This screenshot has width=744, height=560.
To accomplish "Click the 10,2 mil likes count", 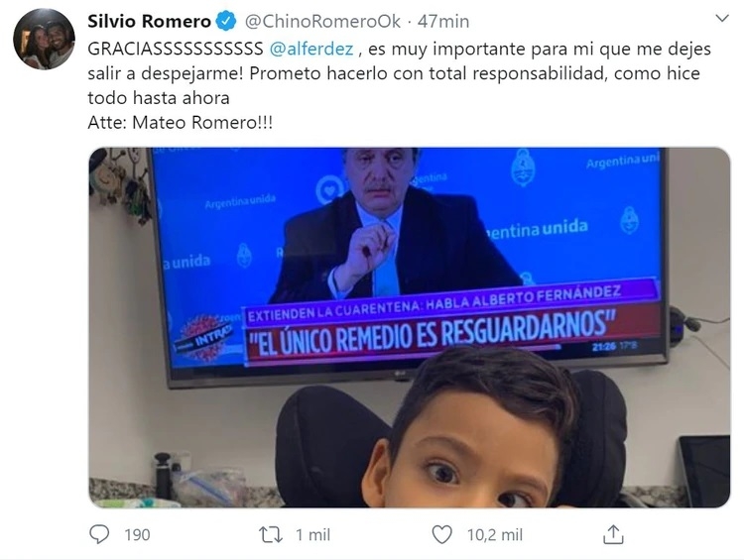I will (495, 535).
